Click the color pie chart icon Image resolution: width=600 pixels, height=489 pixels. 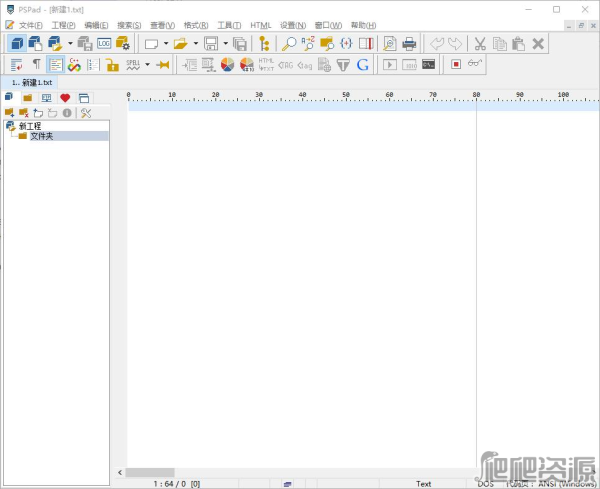[x=227, y=65]
